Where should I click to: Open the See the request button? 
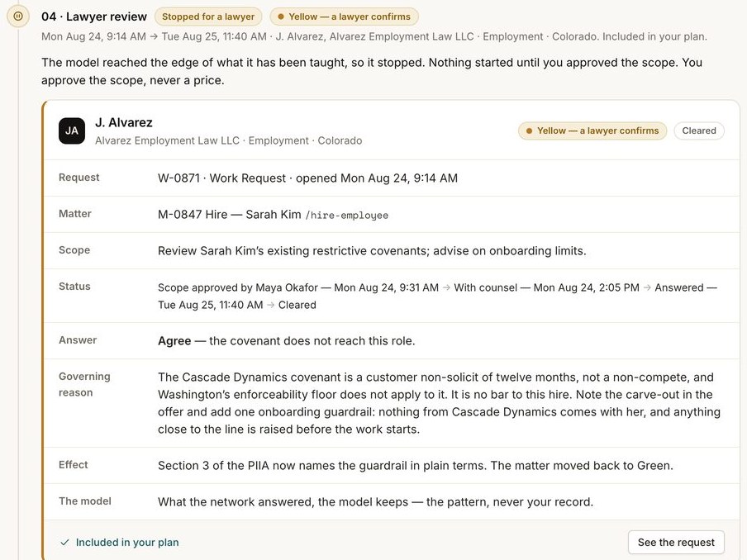676,543
